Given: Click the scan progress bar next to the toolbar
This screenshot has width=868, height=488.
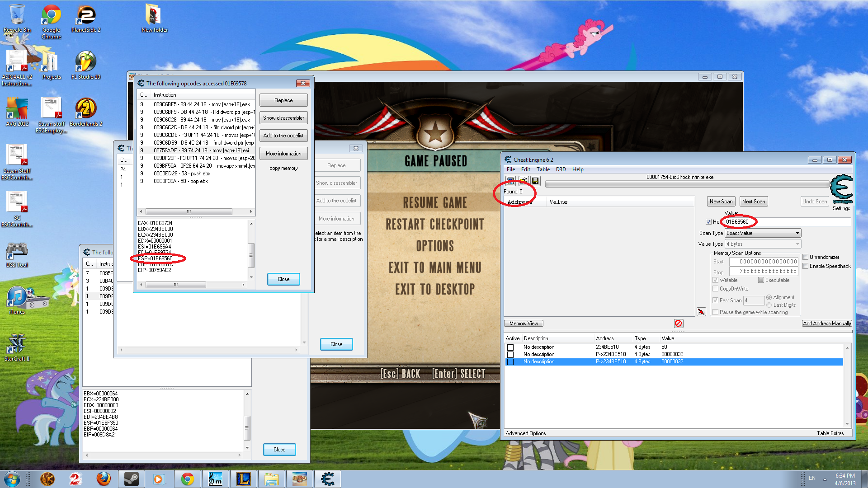Looking at the screenshot, I should pos(687,183).
